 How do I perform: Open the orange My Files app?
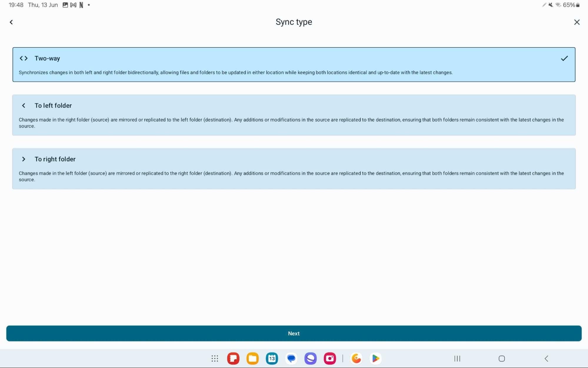point(253,358)
